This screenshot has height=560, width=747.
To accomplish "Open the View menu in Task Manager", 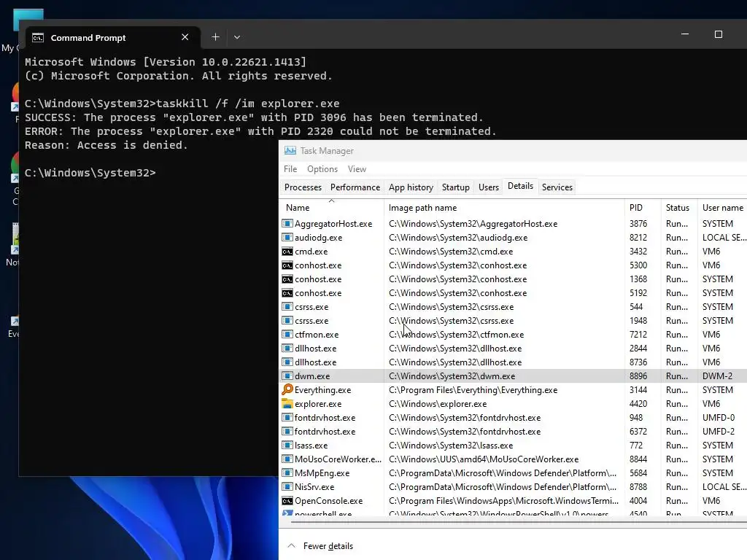I will pos(357,169).
